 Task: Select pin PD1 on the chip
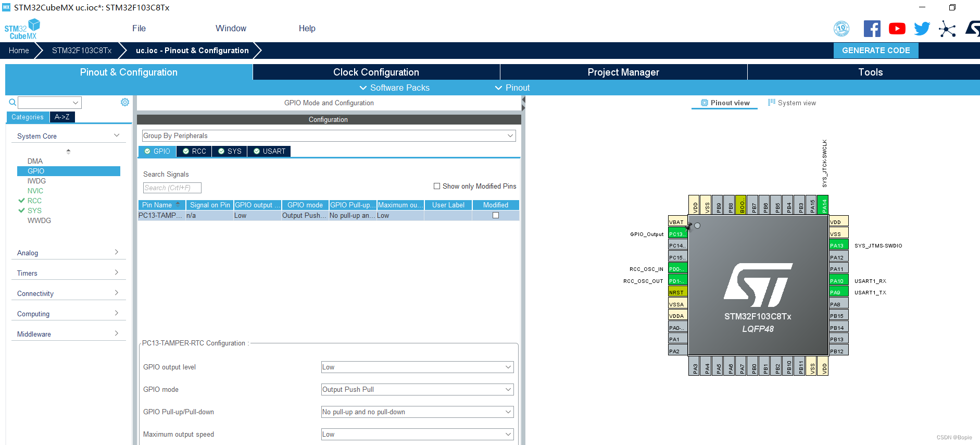pyautogui.click(x=677, y=281)
